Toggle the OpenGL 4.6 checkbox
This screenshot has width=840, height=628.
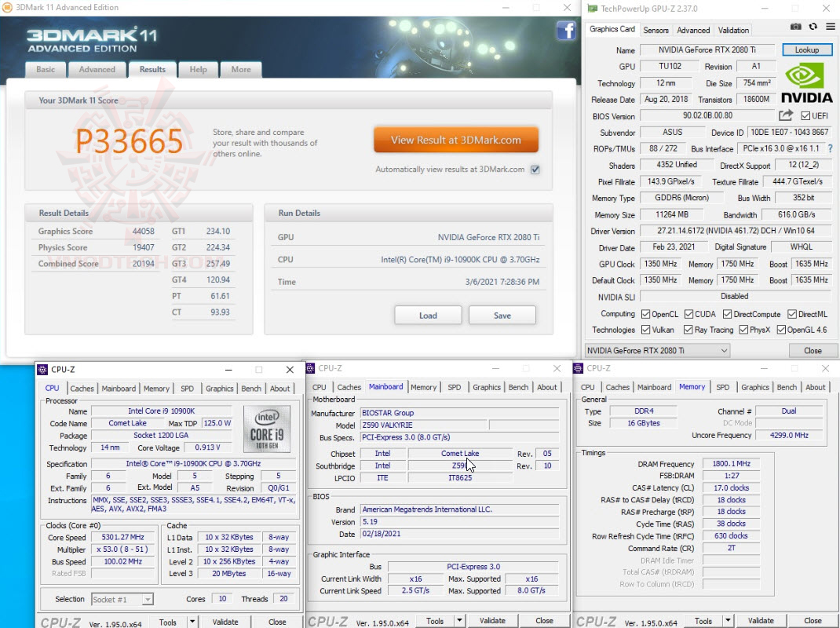(781, 330)
